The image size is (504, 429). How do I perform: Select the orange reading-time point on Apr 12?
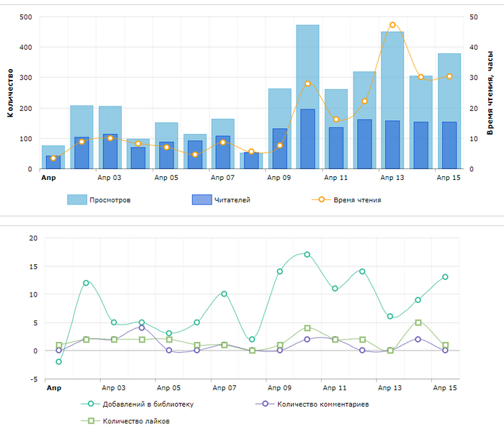[x=364, y=101]
